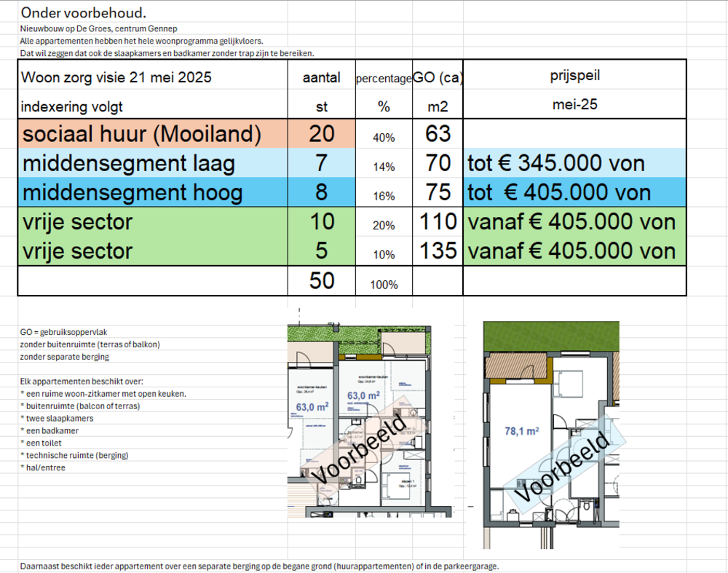Click the 'mei-25' date cell
The image size is (728, 573).
point(575,104)
